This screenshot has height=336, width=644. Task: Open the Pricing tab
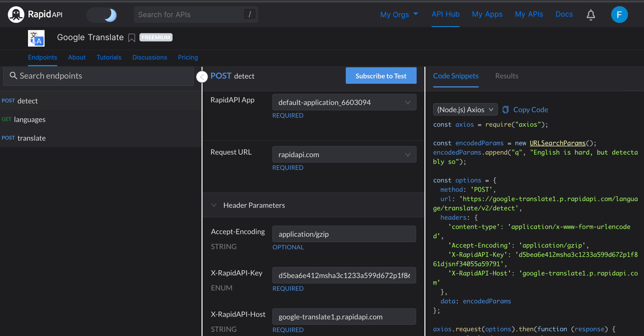pos(188,58)
